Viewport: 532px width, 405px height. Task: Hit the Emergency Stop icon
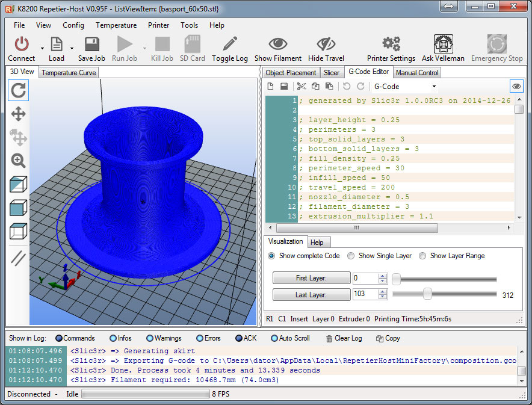(496, 44)
